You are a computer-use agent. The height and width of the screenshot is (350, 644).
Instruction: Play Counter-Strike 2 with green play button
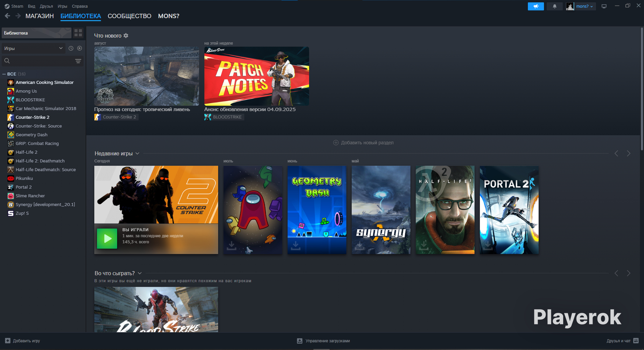[107, 239]
